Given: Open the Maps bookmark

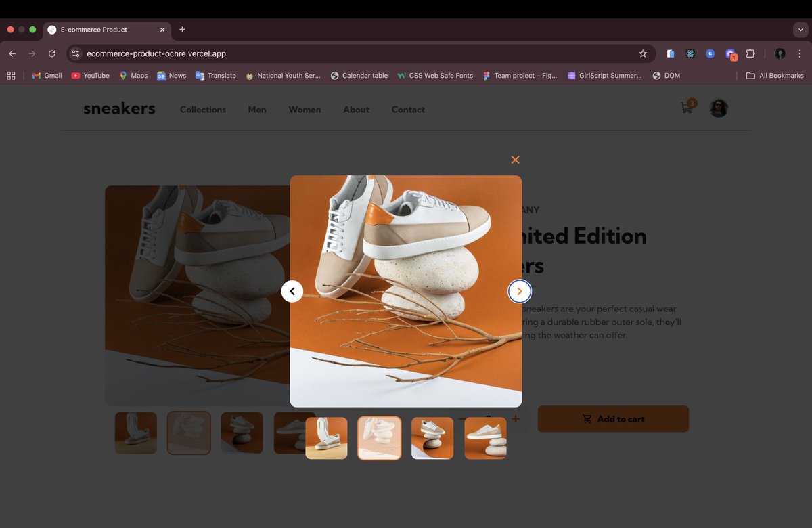Looking at the screenshot, I should click(x=133, y=76).
